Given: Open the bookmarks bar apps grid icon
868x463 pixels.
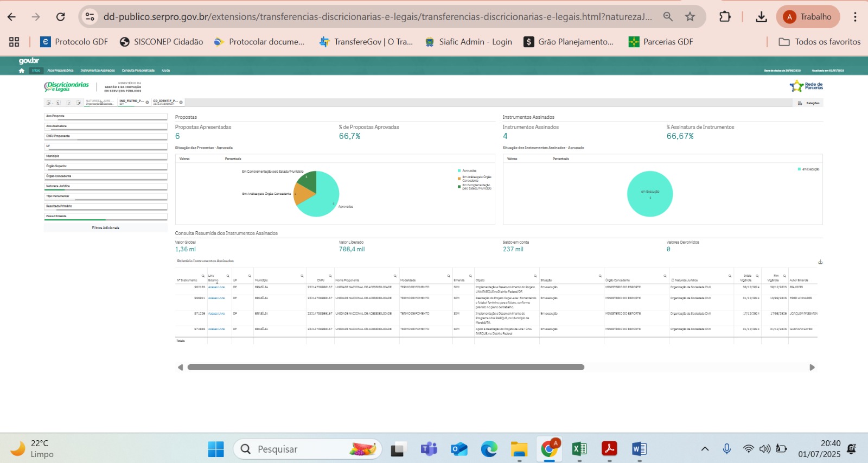Looking at the screenshot, I should (14, 42).
